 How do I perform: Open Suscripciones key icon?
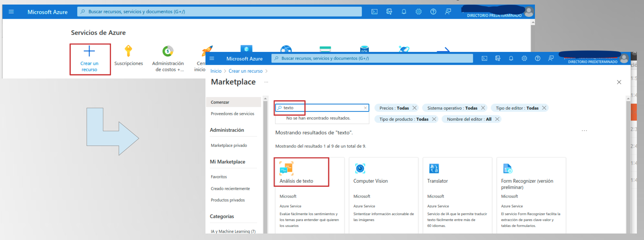tap(129, 51)
